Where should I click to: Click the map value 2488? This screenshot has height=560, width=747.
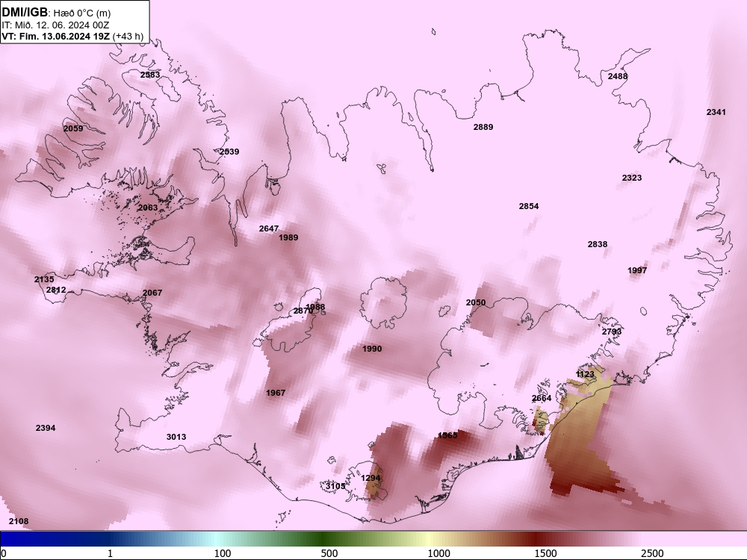(x=618, y=76)
